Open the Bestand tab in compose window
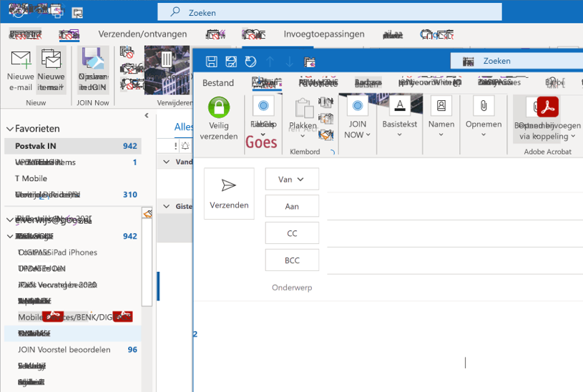583x392 pixels. [x=218, y=83]
